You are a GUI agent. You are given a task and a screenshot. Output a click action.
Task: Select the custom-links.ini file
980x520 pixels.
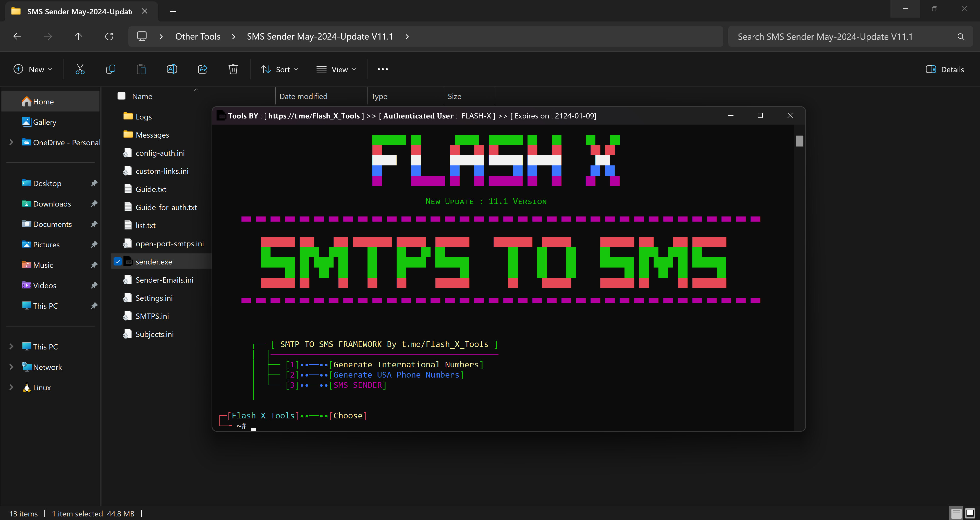162,171
